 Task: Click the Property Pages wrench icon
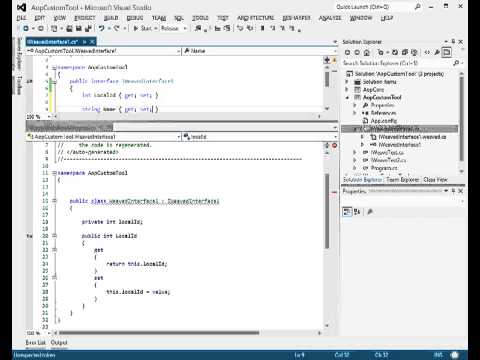[x=370, y=212]
